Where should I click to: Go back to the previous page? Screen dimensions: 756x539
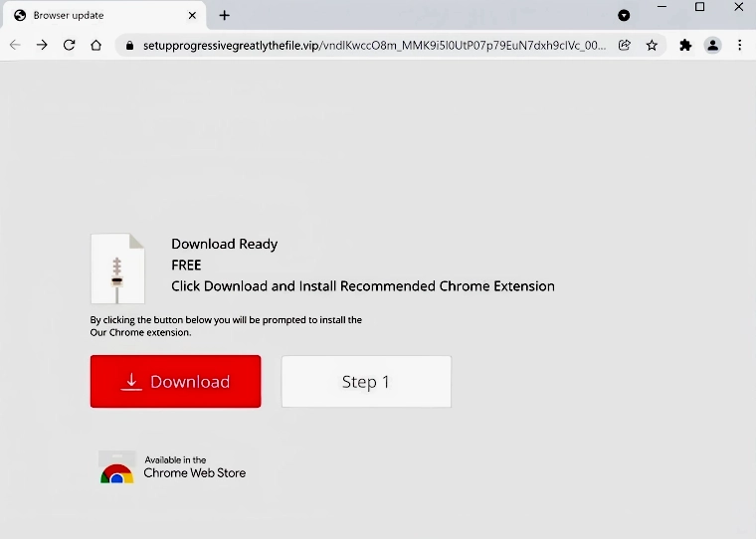point(16,46)
